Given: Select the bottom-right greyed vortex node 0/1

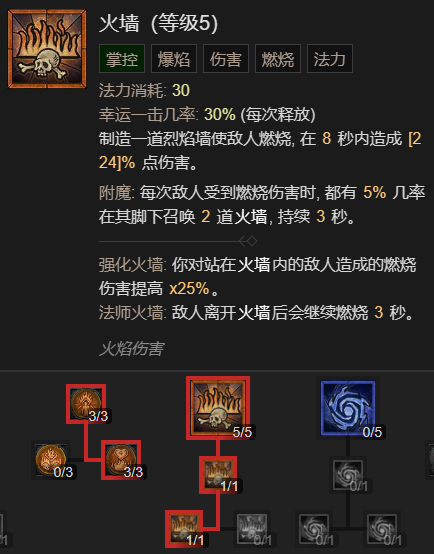Looking at the screenshot, I should [382, 529].
